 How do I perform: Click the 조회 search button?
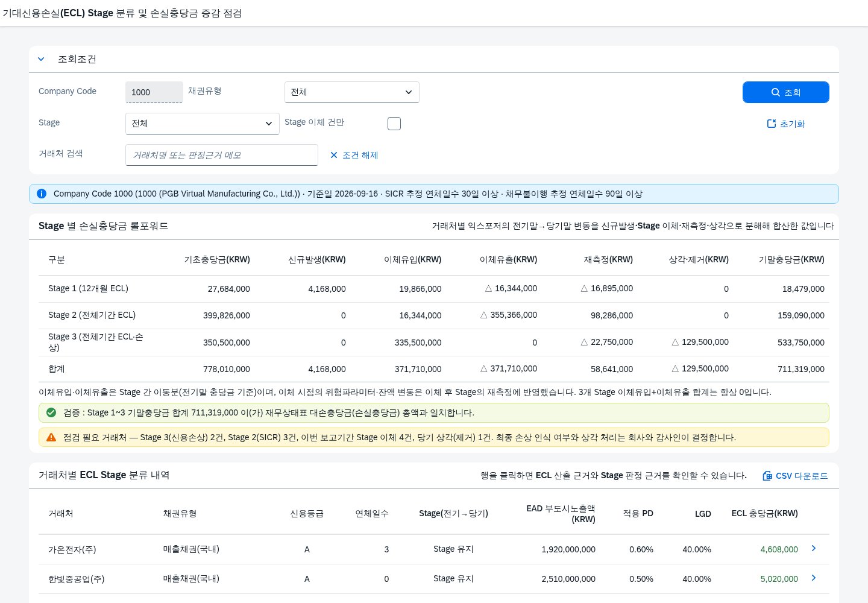[x=786, y=92]
